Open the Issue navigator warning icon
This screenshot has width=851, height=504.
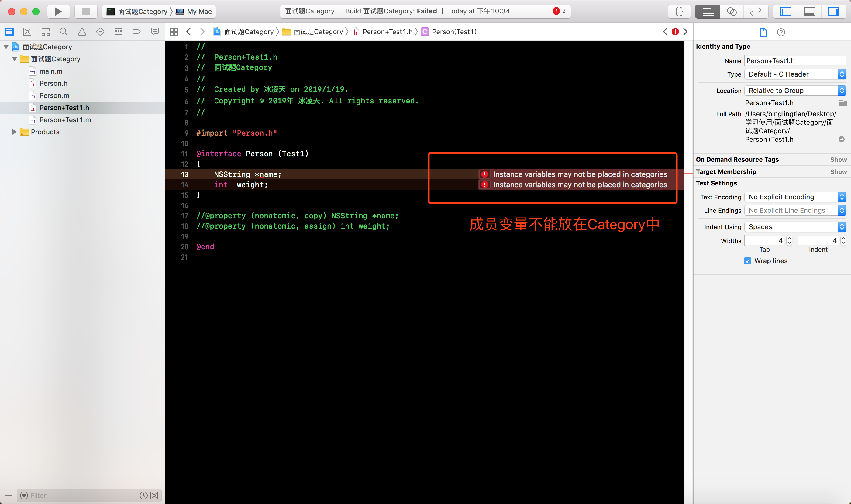(82, 32)
